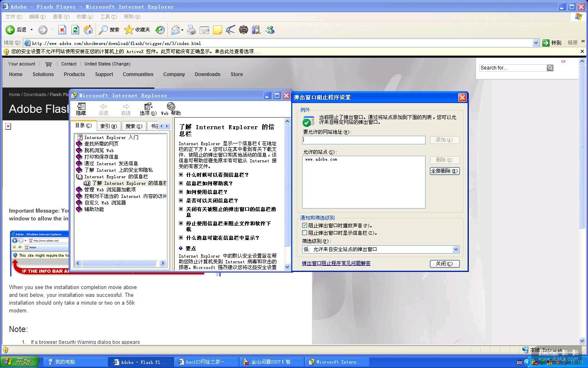The width and height of the screenshot is (588, 368).
Task: Open the Back button history dropdown arrow
Action: (31, 30)
